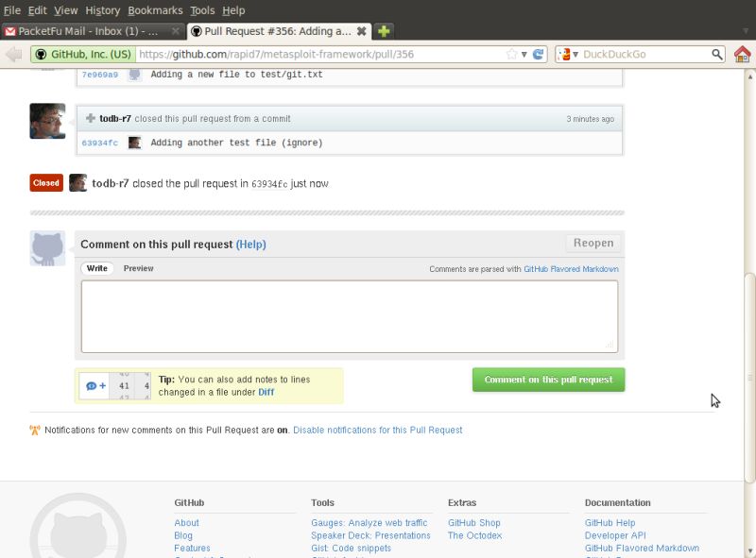Click the Home icon in the browser toolbar
The width and height of the screenshot is (756, 558).
743,55
